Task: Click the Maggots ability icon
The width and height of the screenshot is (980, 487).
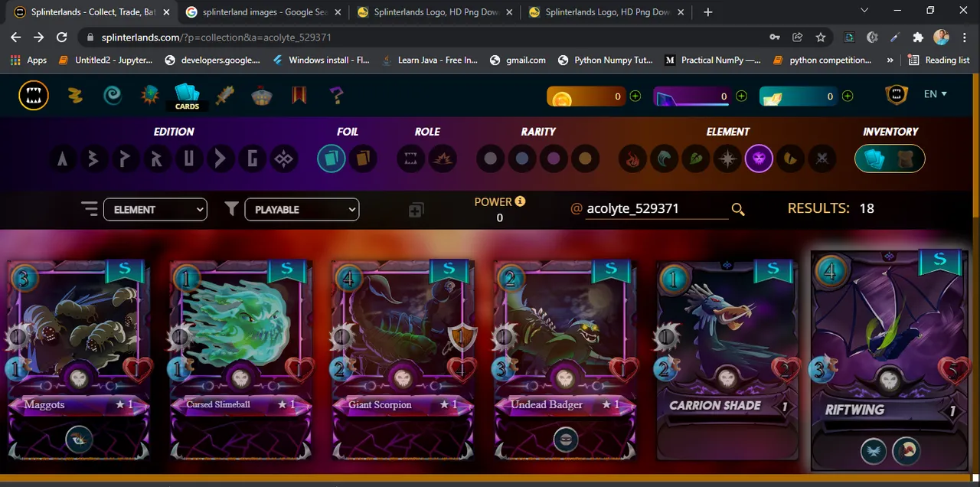Action: pyautogui.click(x=78, y=440)
